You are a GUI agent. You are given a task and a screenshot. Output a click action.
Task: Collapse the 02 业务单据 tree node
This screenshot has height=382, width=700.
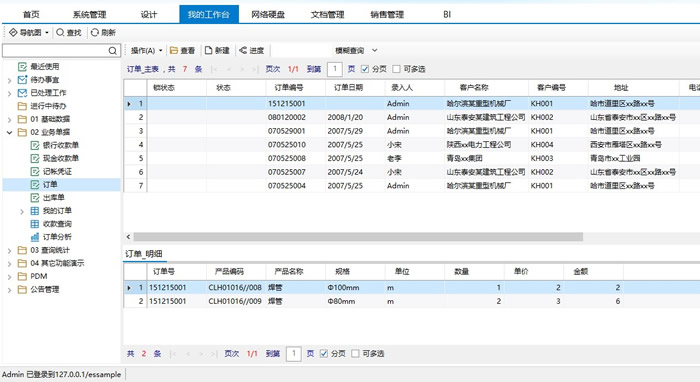(9, 133)
